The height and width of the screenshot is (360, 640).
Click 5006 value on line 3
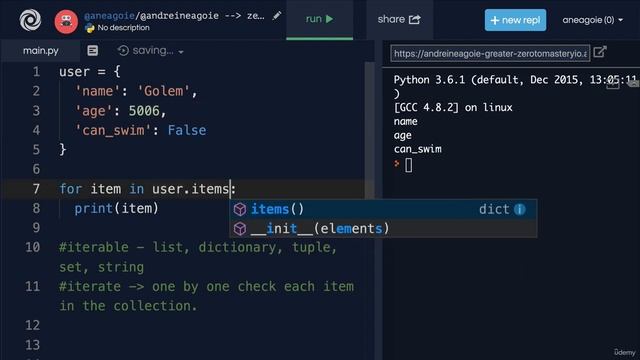(x=144, y=111)
